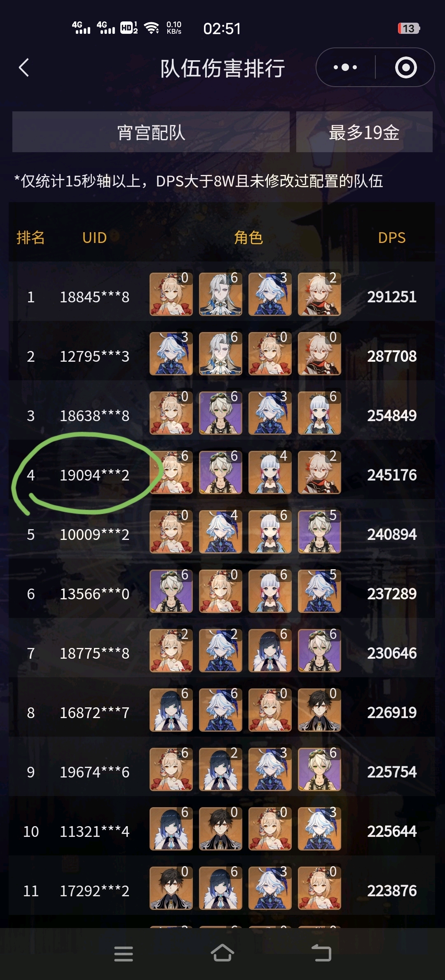
Task: Close mini program with circle target icon
Action: pos(406,68)
